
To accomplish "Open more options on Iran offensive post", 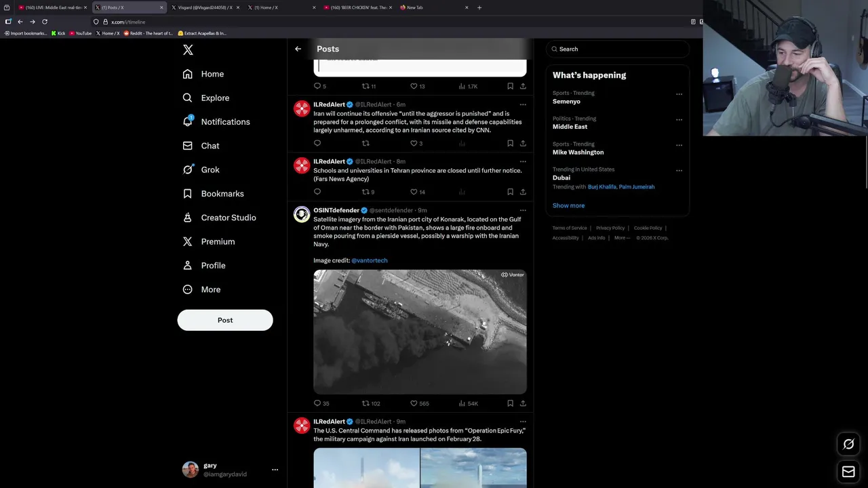I will (x=523, y=104).
